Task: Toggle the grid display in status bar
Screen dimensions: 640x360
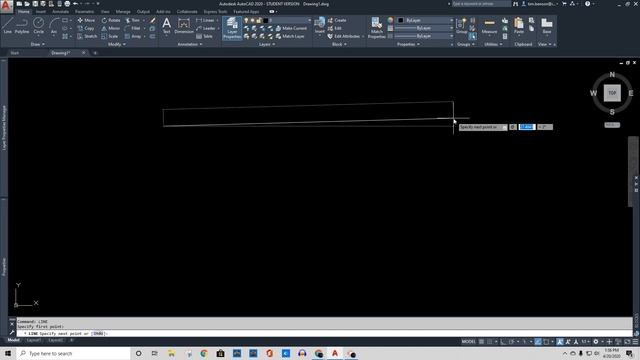Action: [482, 342]
